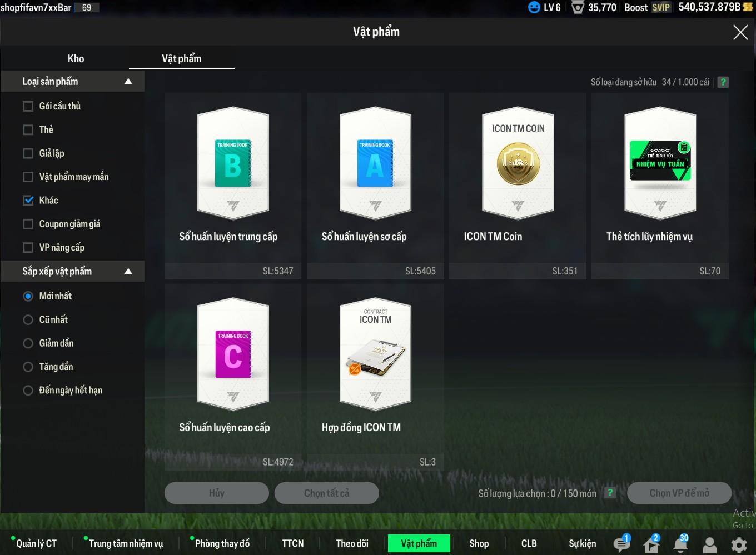The image size is (756, 555).
Task: Open the notifications bell icon
Action: 680,544
